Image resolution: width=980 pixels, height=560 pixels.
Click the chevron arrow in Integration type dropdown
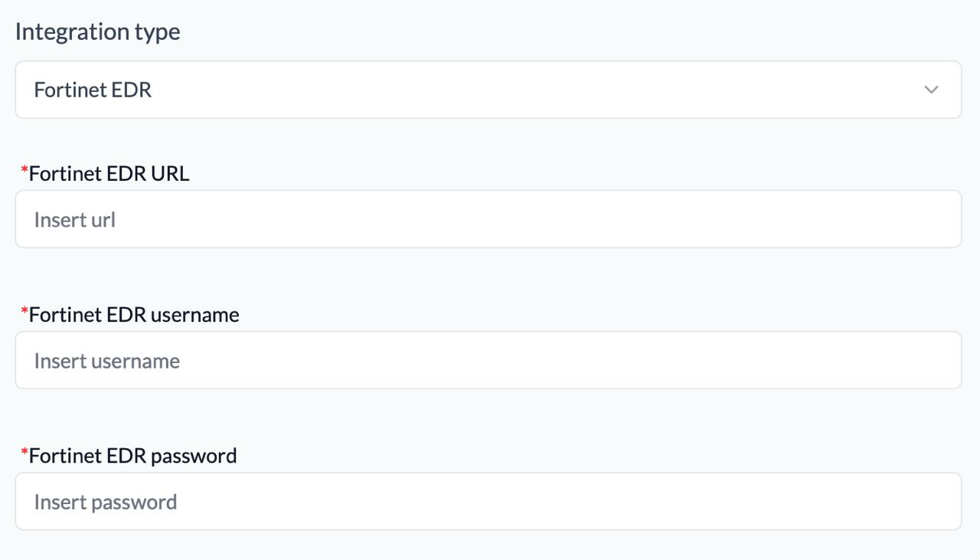[931, 90]
